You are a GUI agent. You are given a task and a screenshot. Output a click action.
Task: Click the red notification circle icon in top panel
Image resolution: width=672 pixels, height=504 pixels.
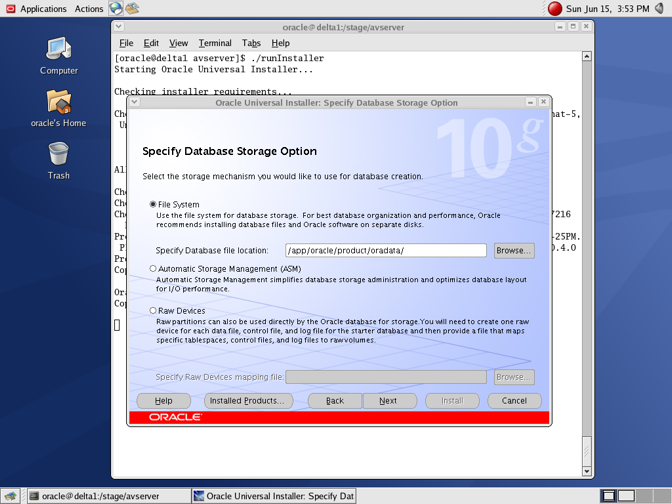tap(555, 9)
